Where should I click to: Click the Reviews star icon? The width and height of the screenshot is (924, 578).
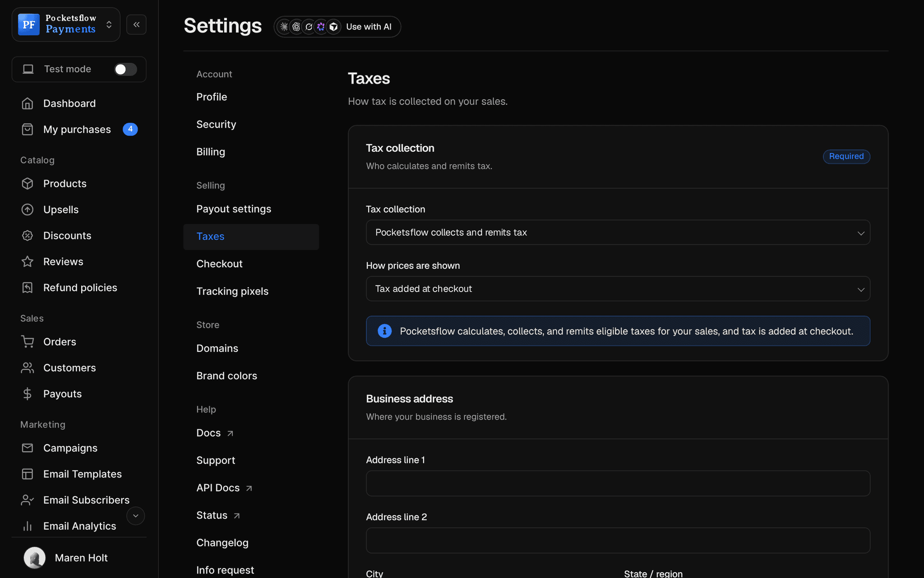[28, 261]
